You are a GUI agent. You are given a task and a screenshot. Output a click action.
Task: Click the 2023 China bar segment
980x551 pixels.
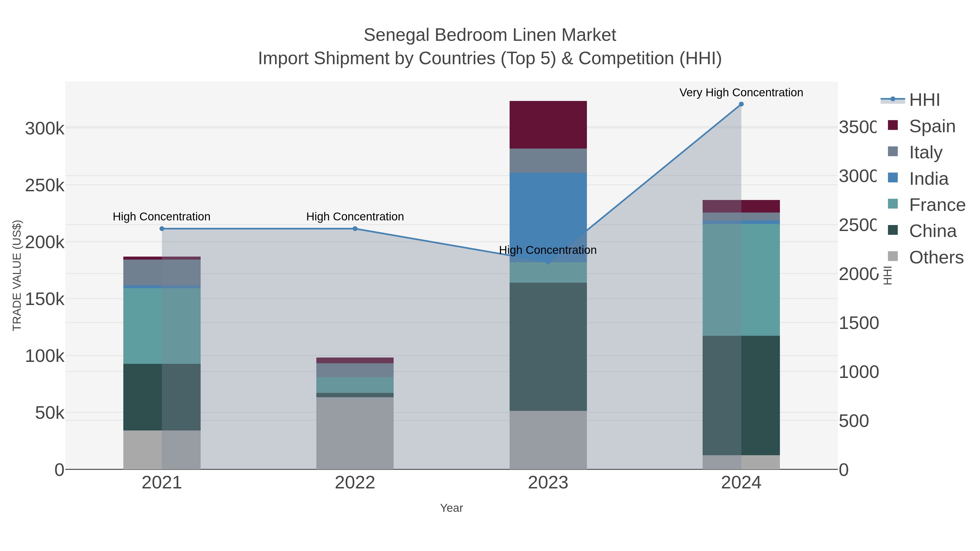pyautogui.click(x=548, y=346)
